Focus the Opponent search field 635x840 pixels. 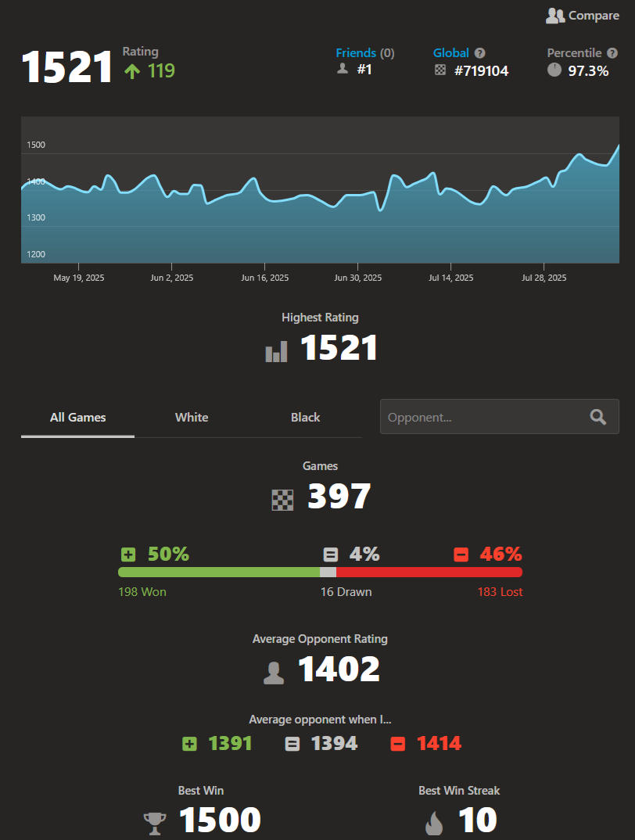click(500, 416)
